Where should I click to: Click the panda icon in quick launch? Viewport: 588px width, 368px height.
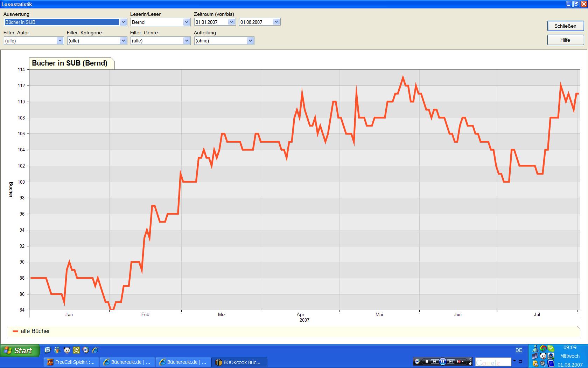67,350
